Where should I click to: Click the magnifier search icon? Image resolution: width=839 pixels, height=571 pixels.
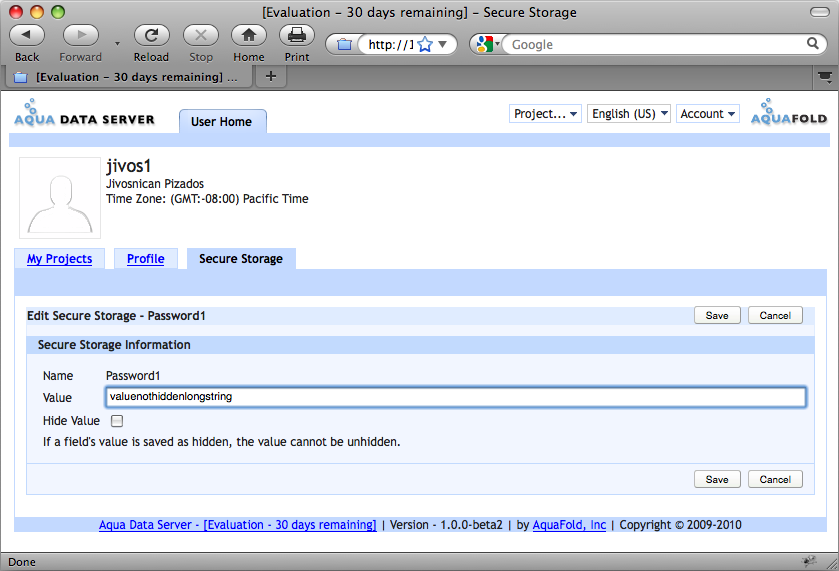(812, 43)
